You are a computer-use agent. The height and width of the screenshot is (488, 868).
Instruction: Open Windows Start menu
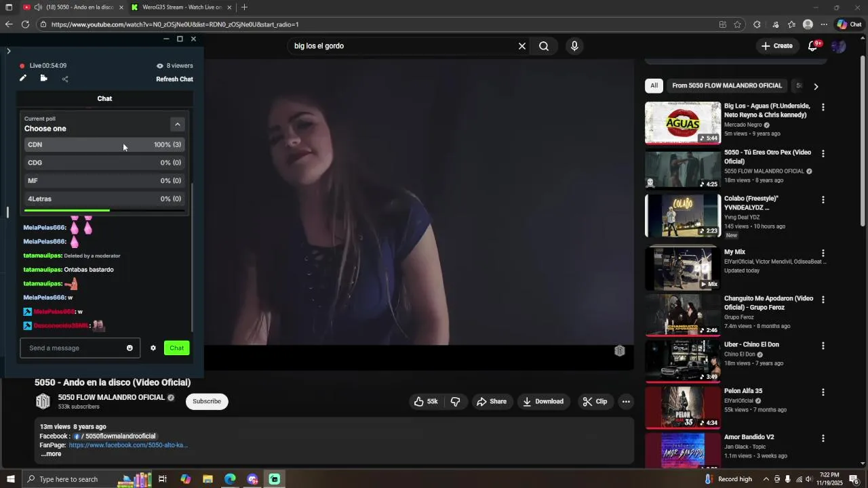[x=10, y=479]
